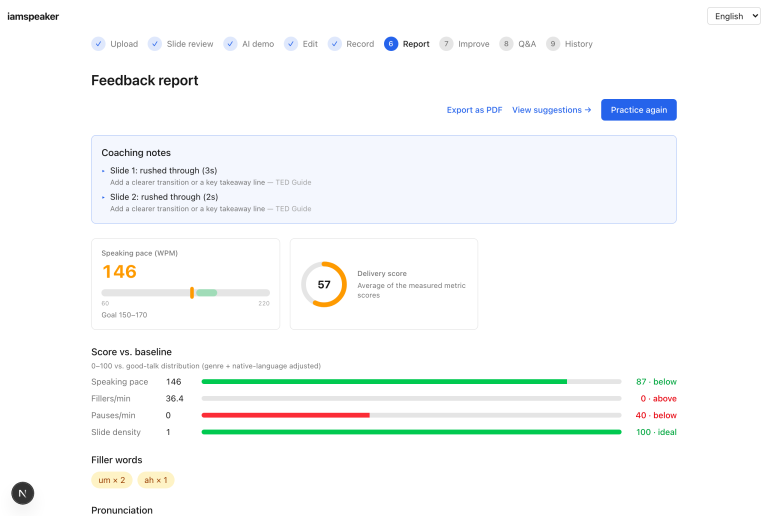768x516 pixels.
Task: Click the 'ah × 1' filler word chip
Action: coord(156,480)
